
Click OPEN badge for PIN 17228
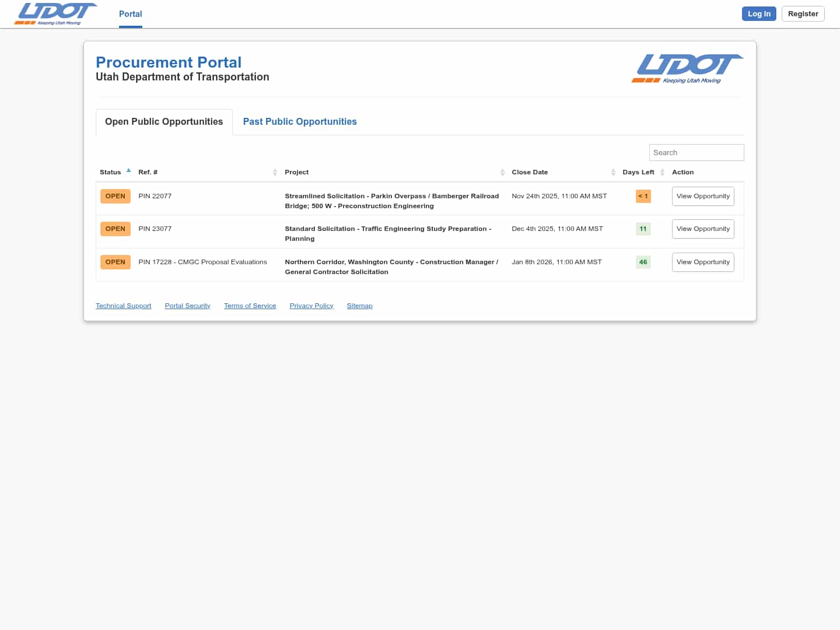click(116, 262)
